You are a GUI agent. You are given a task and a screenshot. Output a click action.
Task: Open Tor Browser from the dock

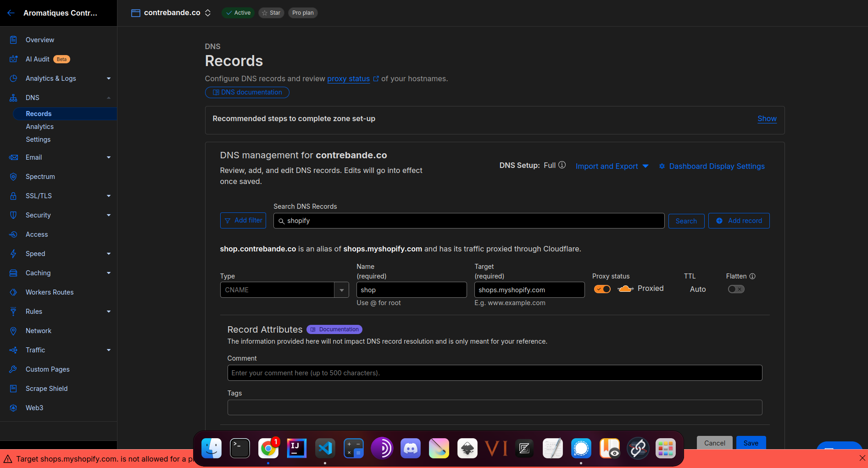coord(382,448)
